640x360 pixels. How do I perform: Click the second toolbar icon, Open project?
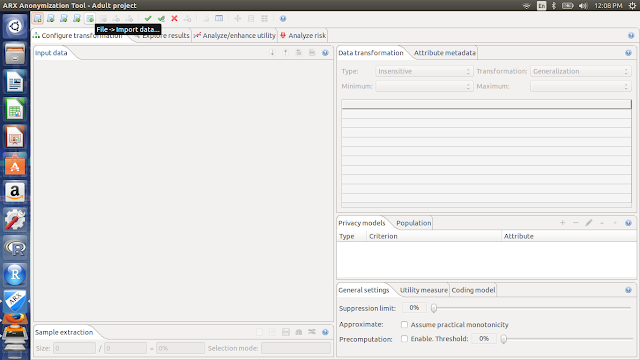(x=51, y=18)
